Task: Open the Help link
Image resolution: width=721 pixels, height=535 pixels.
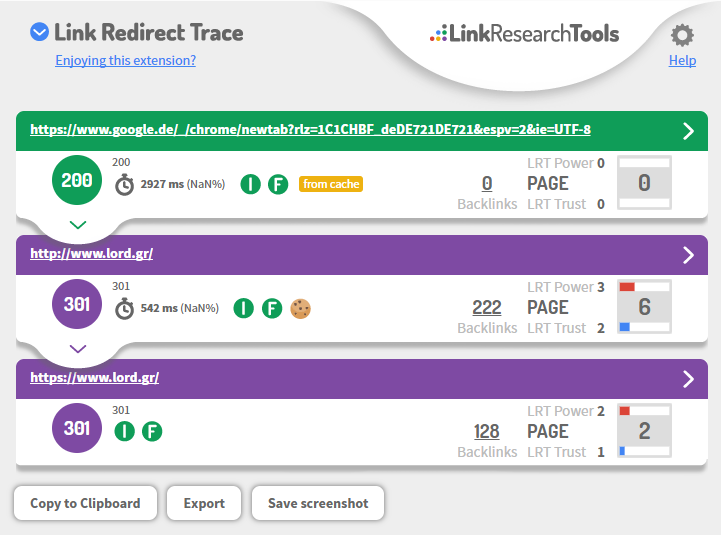Action: (x=682, y=60)
